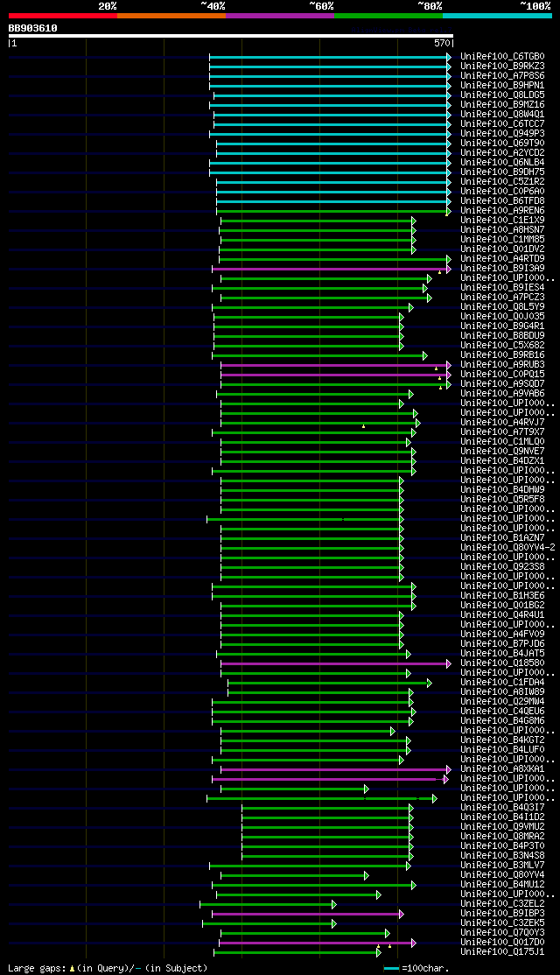Click the purple alignment bar for A8XKA1
This screenshot has height=975, width=560.
[x=336, y=770]
